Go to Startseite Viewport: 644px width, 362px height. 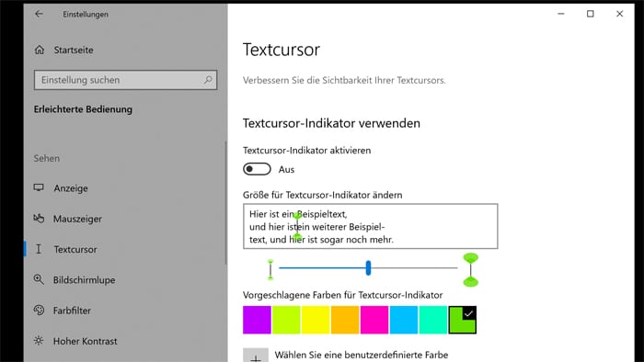(x=74, y=50)
